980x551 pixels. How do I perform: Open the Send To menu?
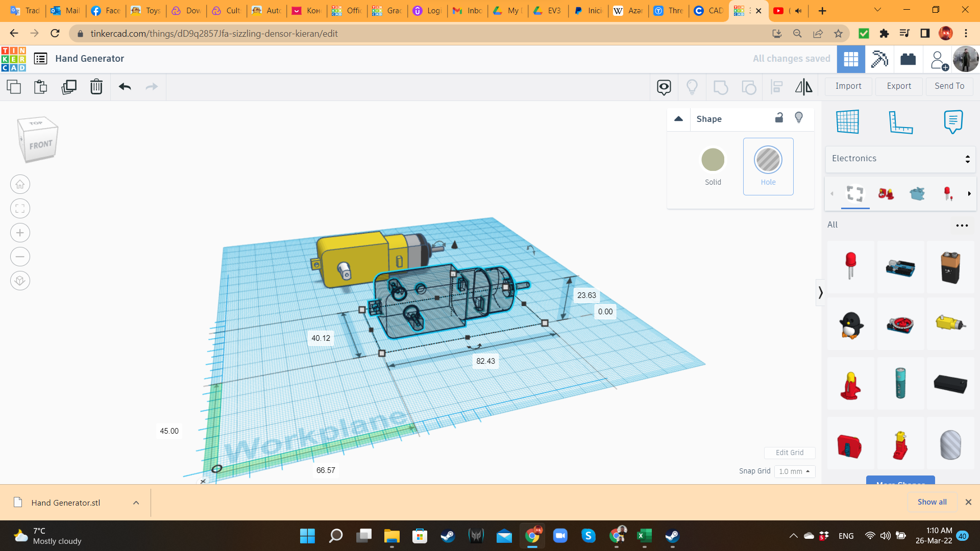coord(949,86)
